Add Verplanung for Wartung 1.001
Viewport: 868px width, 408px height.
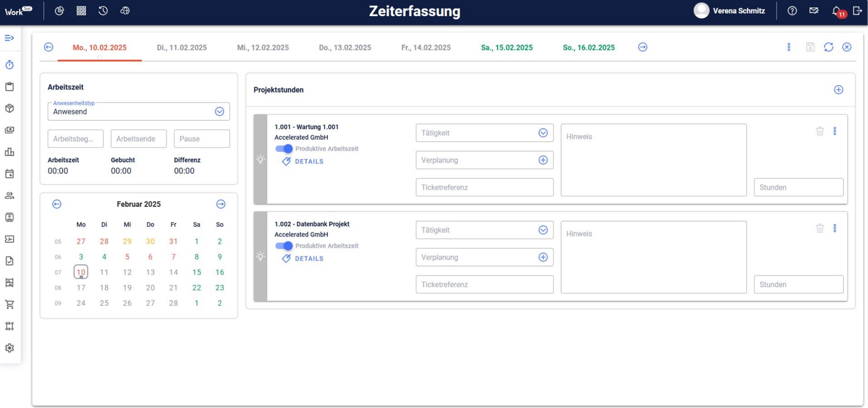point(543,160)
